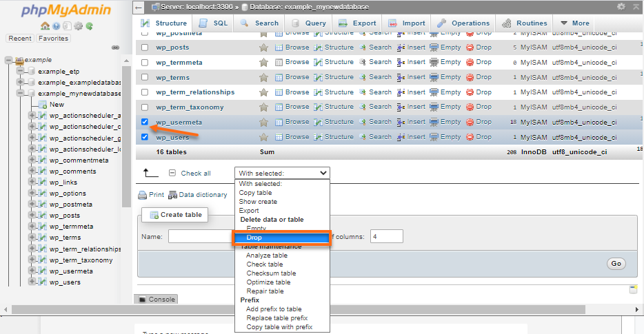
Task: Tick the Check all checkbox
Action: coord(172,174)
